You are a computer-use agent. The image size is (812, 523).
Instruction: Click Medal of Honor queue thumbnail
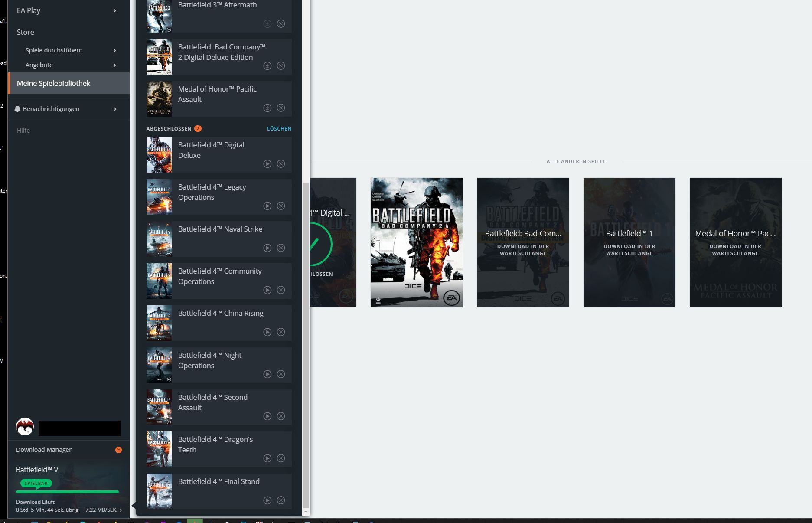coord(159,99)
